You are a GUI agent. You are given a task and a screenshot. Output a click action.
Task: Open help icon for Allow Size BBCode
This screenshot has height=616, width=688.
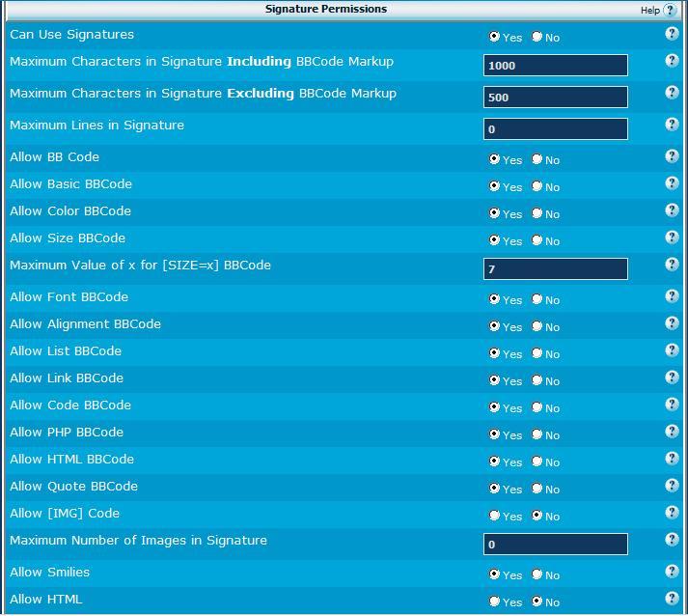(672, 238)
